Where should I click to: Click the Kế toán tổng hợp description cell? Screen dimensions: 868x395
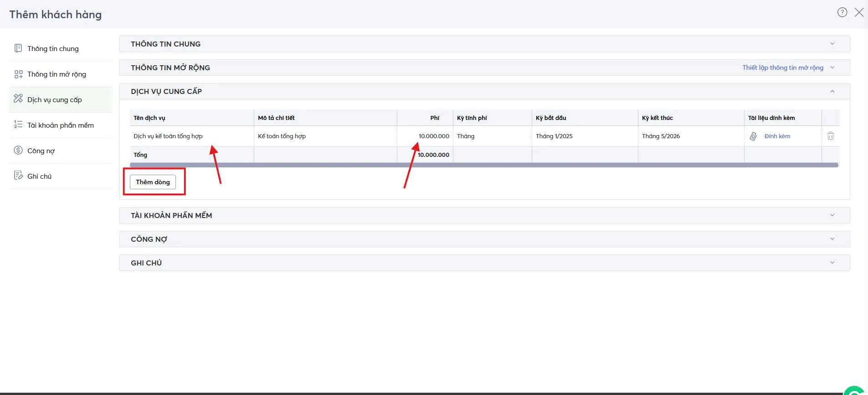pyautogui.click(x=325, y=136)
